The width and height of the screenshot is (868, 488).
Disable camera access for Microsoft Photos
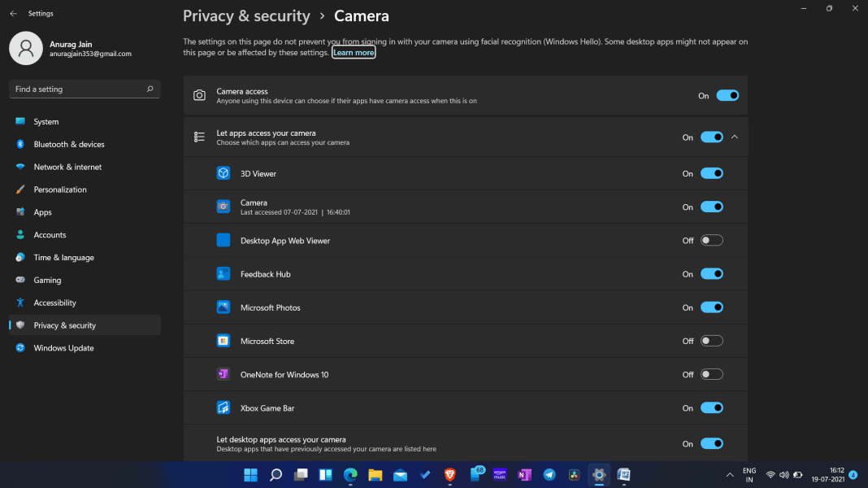pyautogui.click(x=712, y=307)
